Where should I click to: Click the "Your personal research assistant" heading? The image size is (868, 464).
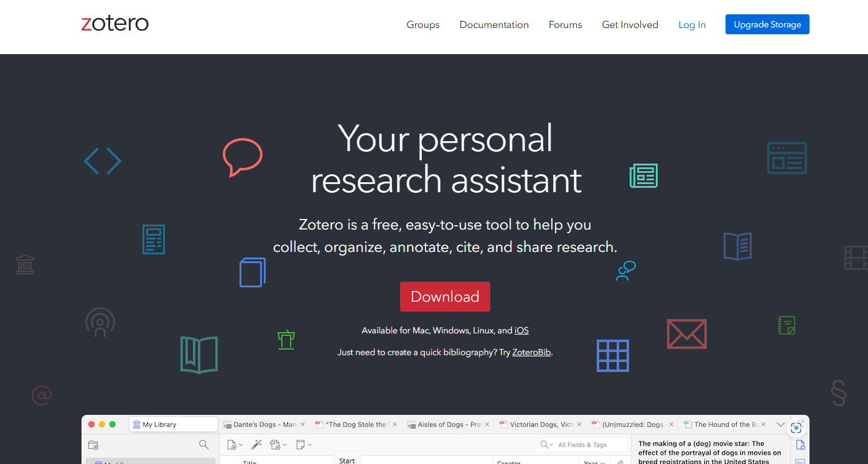[x=446, y=159]
